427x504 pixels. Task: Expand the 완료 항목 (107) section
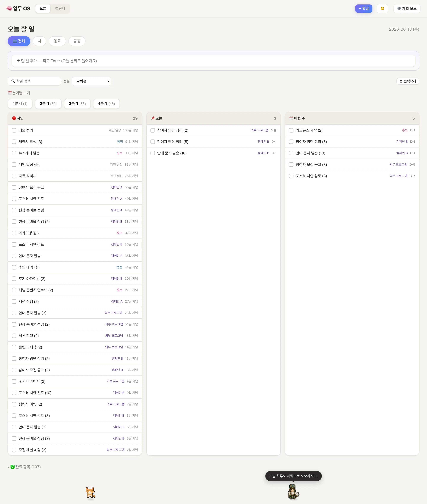24,467
